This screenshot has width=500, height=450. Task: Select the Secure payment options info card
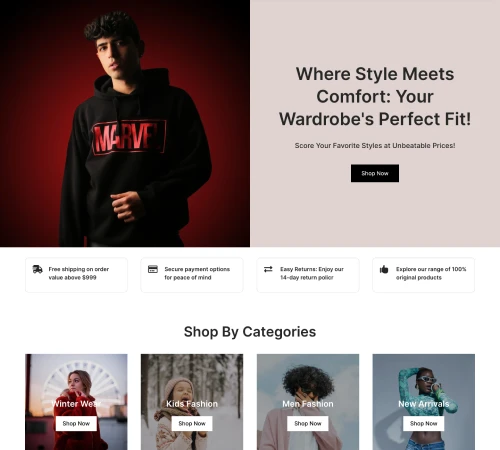point(192,275)
